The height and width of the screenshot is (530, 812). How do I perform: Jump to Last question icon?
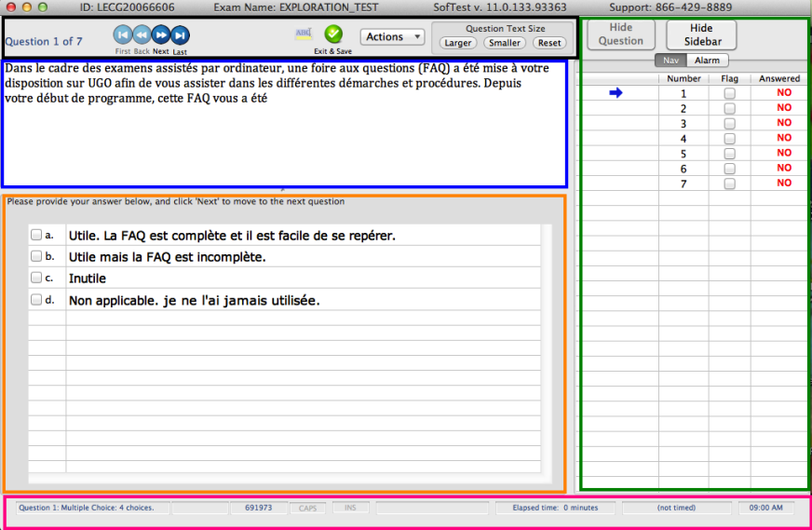(181, 35)
